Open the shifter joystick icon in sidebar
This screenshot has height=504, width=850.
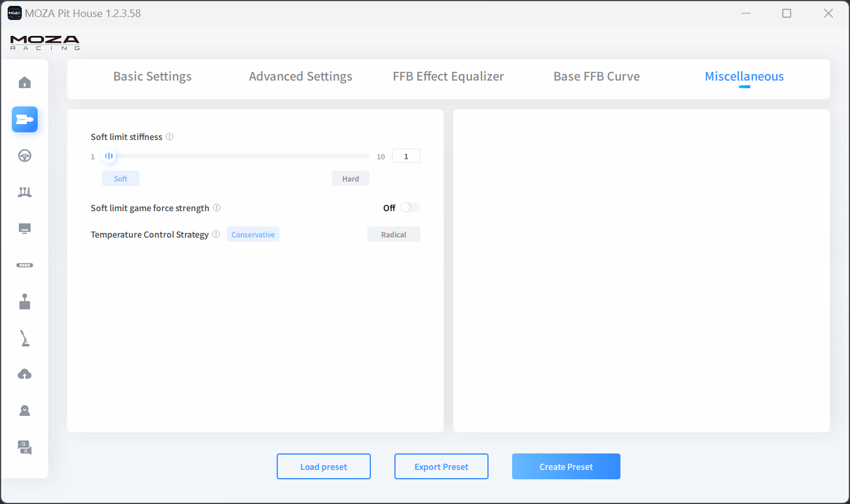(x=25, y=302)
